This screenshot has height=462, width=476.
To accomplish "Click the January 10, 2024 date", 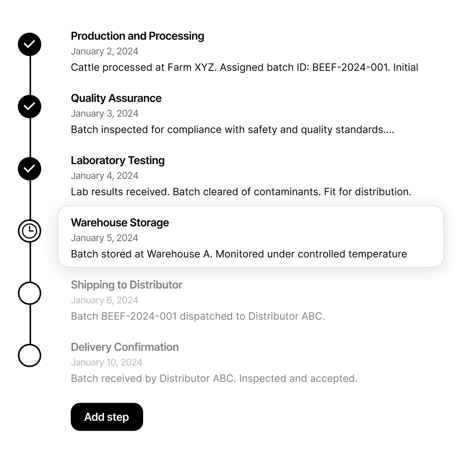I will pyautogui.click(x=107, y=362).
